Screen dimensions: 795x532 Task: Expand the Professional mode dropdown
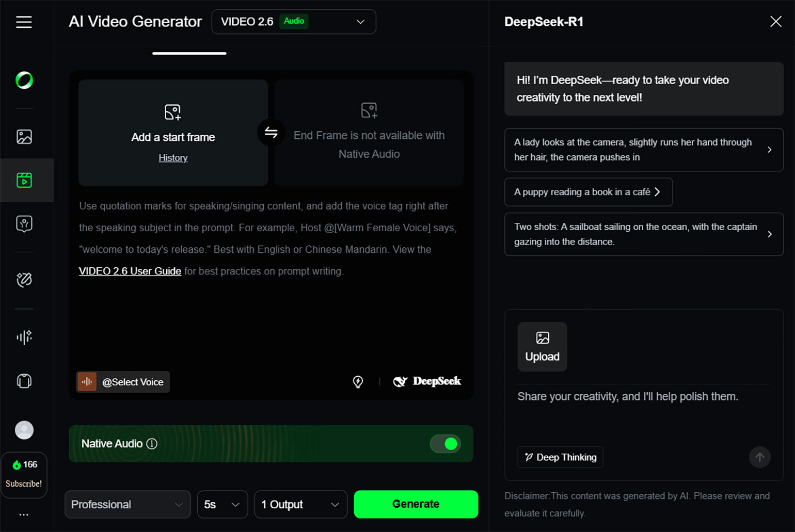click(127, 504)
